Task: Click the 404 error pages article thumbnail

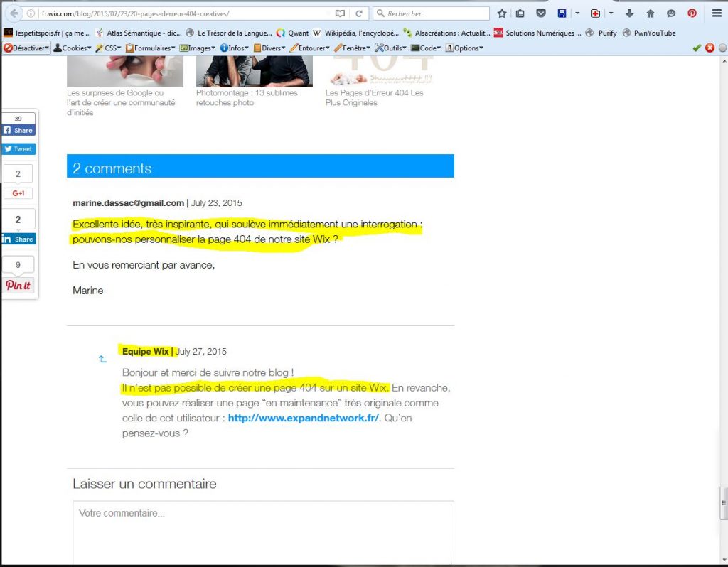Action: (x=382, y=72)
